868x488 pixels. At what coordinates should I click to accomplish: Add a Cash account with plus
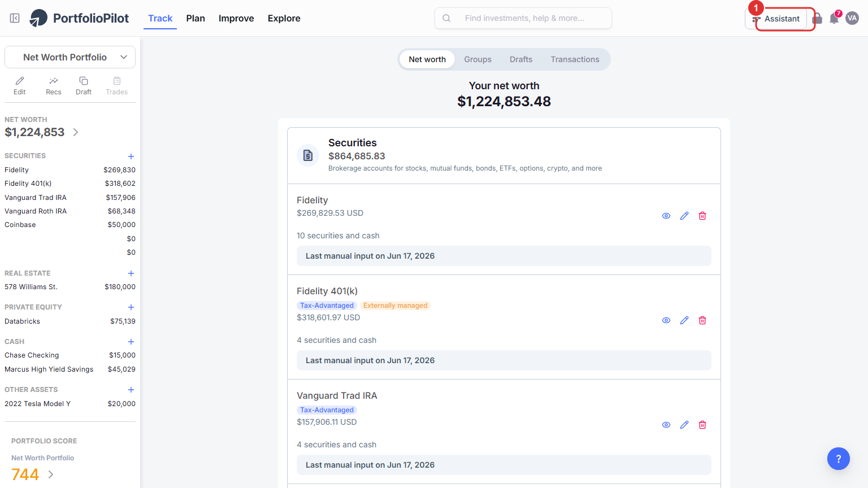(131, 342)
